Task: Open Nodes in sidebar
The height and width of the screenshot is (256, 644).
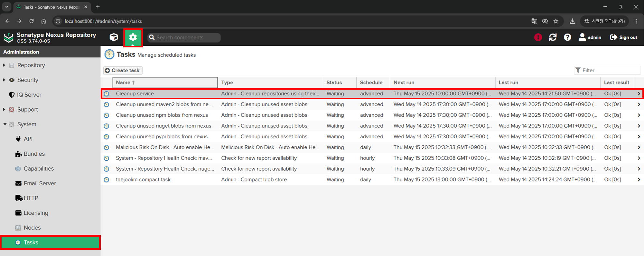Action: [x=32, y=228]
